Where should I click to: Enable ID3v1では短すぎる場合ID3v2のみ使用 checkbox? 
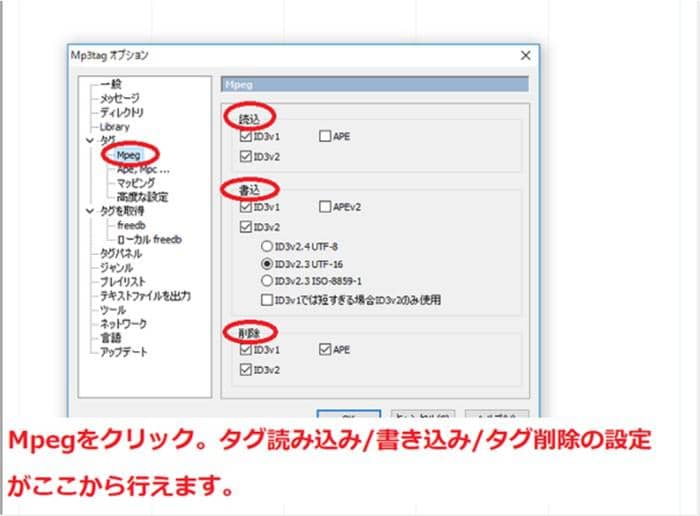click(x=267, y=300)
